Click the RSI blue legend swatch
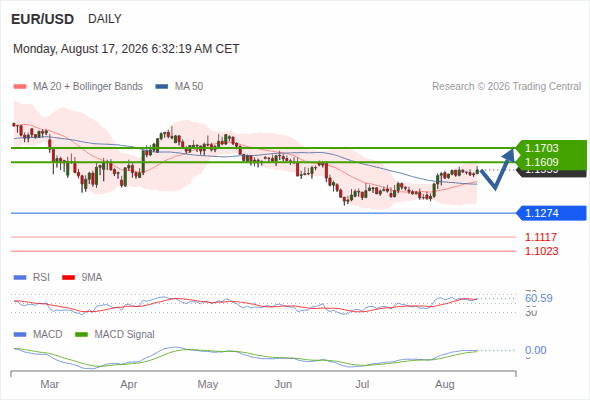The width and height of the screenshot is (590, 400). [x=20, y=278]
